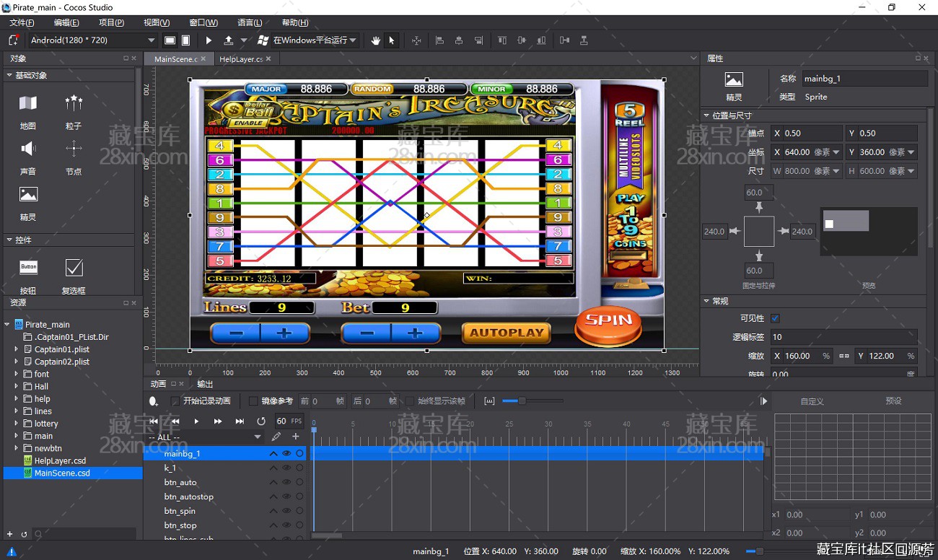This screenshot has height=560, width=938.
Task: Click the add animation plus icon
Action: tap(295, 437)
